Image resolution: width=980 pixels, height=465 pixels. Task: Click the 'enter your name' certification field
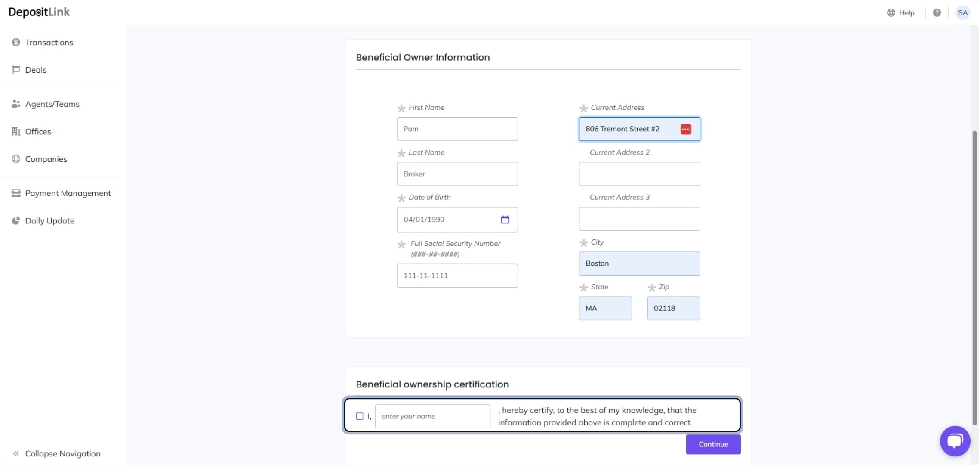pyautogui.click(x=432, y=416)
